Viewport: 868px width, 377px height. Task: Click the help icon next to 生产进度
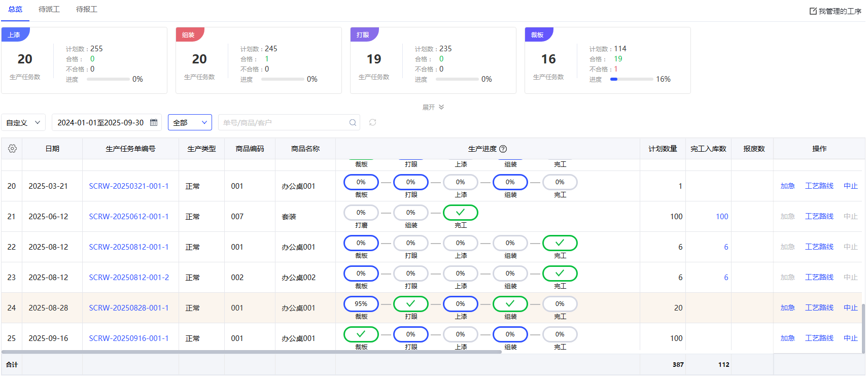point(503,149)
